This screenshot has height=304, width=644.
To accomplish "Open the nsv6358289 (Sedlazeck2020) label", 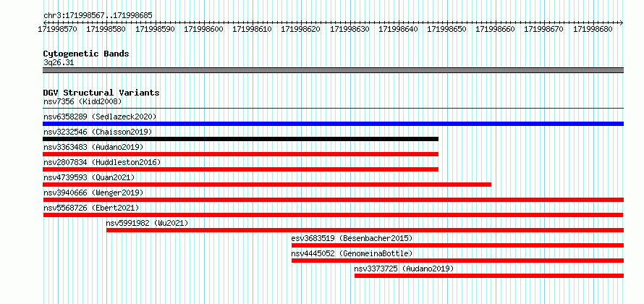I will [x=100, y=117].
